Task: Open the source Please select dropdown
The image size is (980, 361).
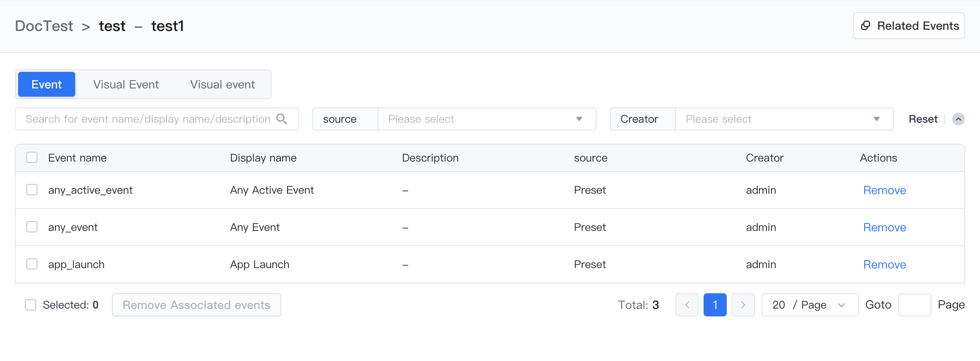Action: point(487,119)
